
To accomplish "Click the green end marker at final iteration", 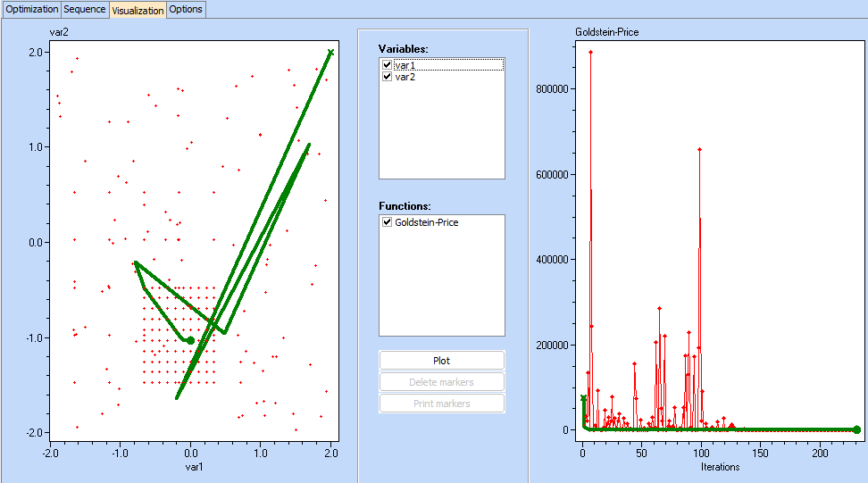I will click(856, 429).
